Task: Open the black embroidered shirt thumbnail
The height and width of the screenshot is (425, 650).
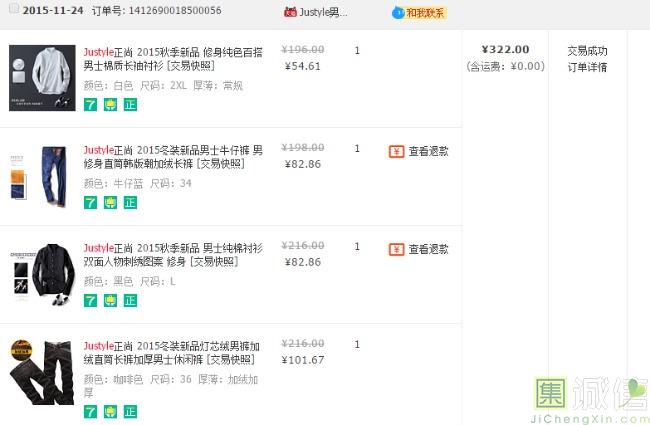Action: click(x=42, y=272)
